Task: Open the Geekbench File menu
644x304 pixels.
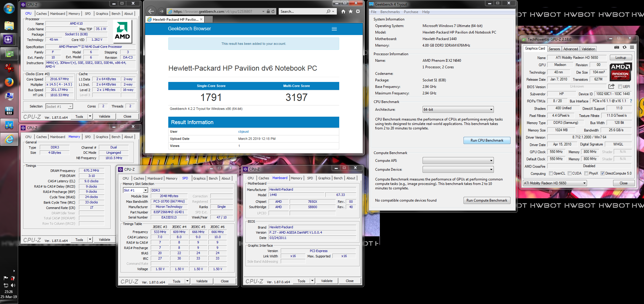Action: click(374, 12)
